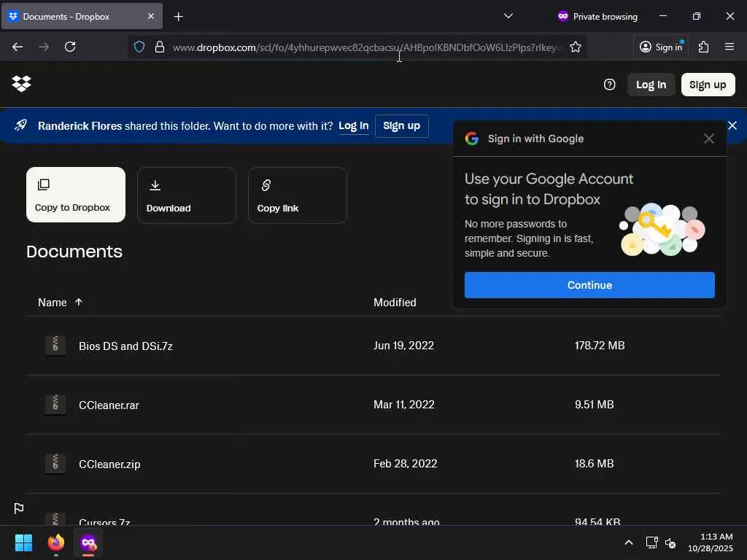Click the muted volume tray icon
Image resolution: width=747 pixels, height=560 pixels.
(670, 542)
